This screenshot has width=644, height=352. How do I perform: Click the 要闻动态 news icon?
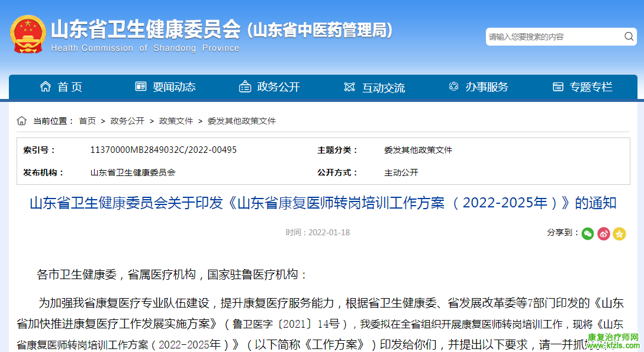tap(141, 87)
